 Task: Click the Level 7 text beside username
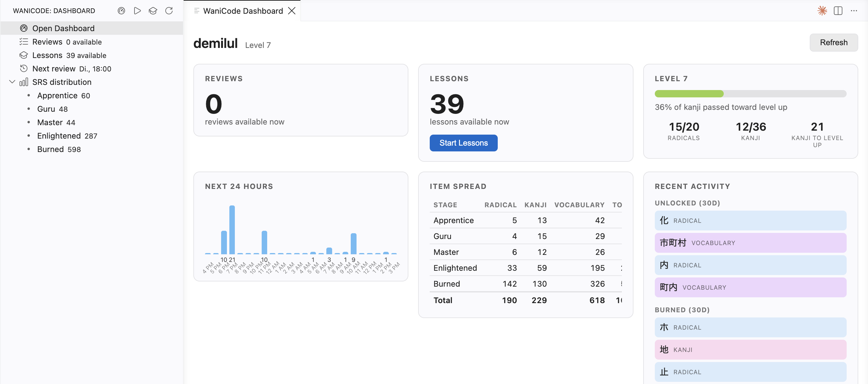point(258,45)
